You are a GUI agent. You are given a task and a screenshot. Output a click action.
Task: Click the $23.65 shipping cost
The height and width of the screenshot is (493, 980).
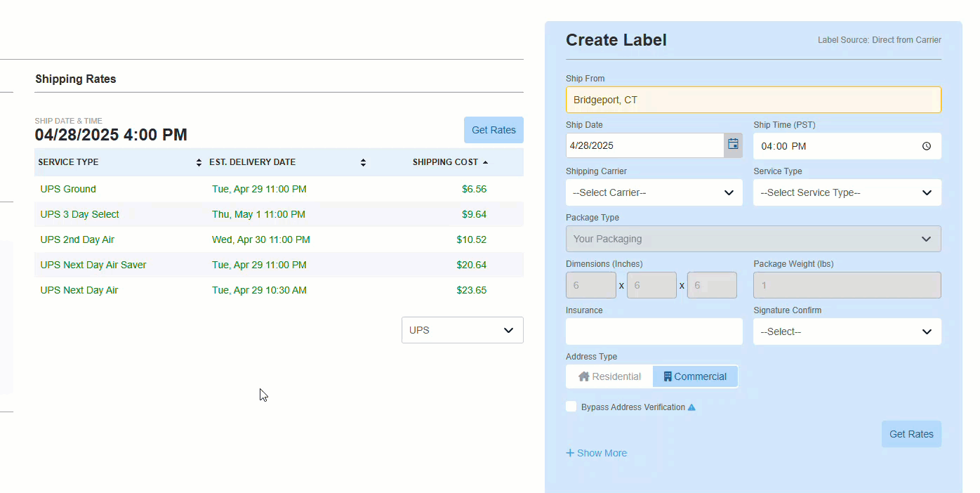tap(471, 290)
